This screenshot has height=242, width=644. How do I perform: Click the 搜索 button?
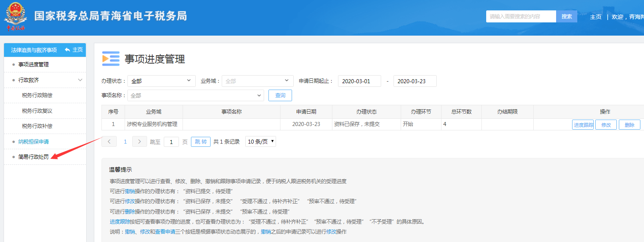click(x=566, y=16)
